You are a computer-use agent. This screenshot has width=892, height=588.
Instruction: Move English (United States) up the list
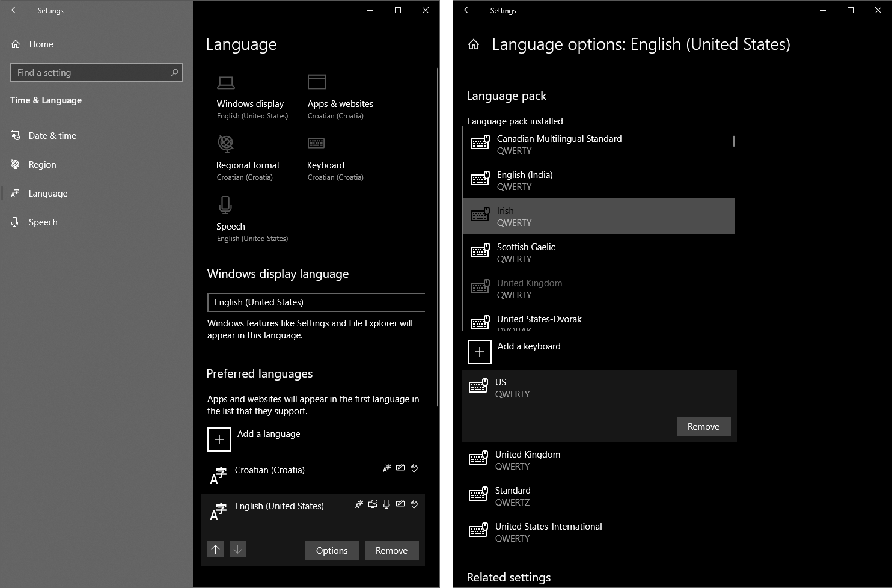pyautogui.click(x=216, y=550)
